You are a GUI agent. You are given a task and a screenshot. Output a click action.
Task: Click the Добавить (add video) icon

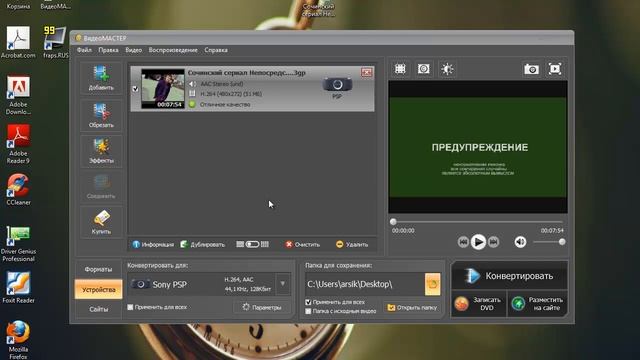(101, 78)
